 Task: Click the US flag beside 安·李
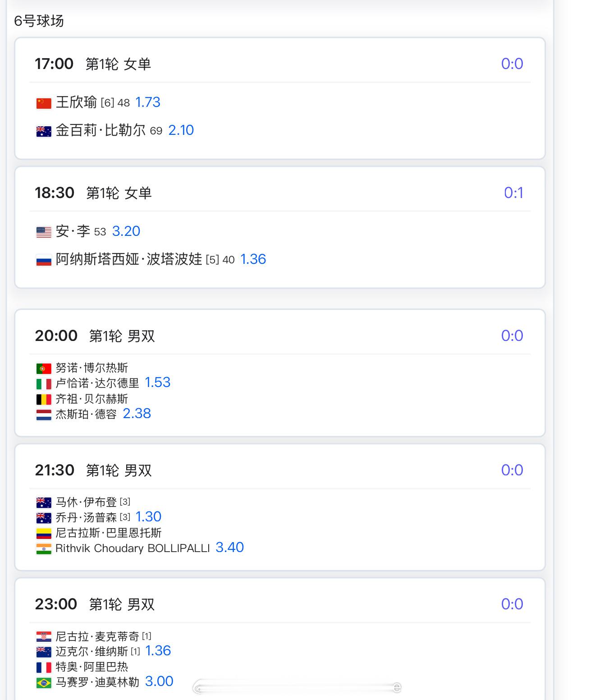(44, 232)
